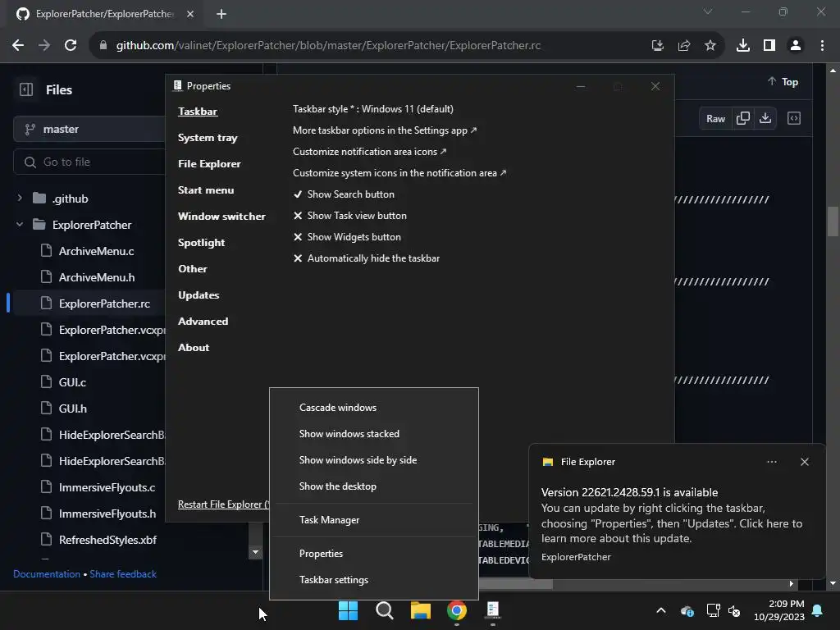Click the muted volume tray icon
The width and height of the screenshot is (840, 630).
pos(734,610)
